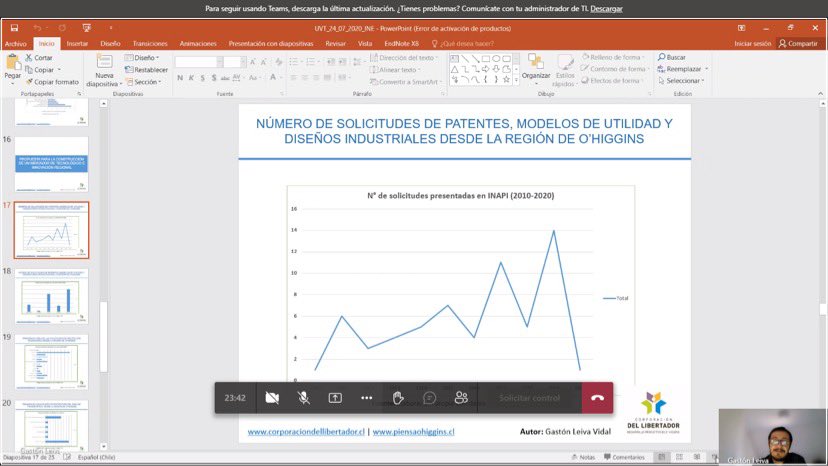Toggle strikethrough abc button
The height and width of the screenshot is (466, 828).
pyautogui.click(x=225, y=78)
